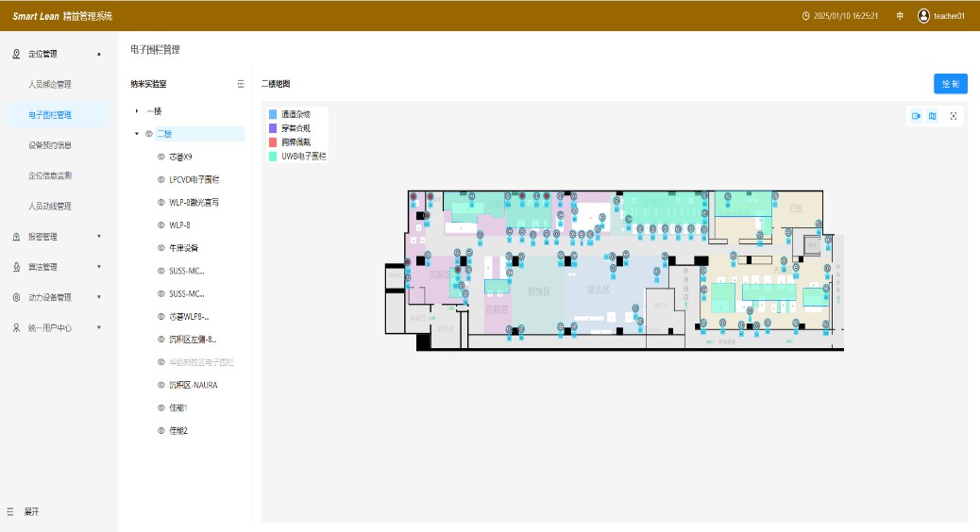Toggle eye icon for 芯碁X9

coord(161,157)
